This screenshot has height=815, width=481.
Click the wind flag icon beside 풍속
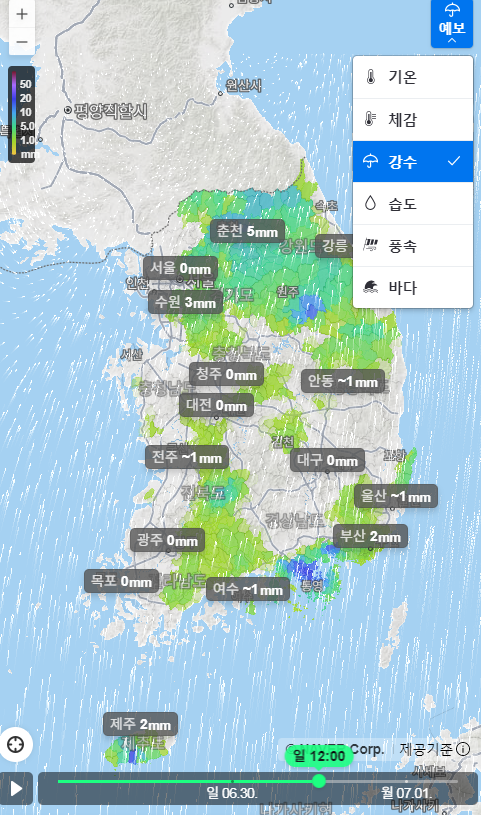pos(370,245)
